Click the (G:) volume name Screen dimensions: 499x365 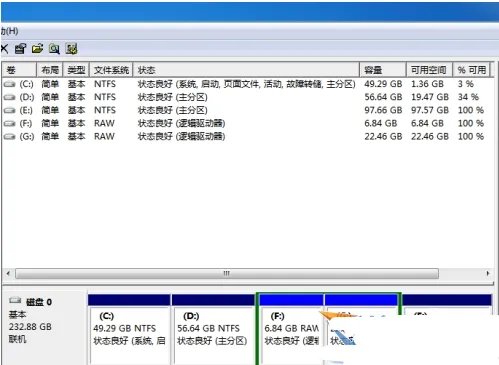(x=27, y=137)
